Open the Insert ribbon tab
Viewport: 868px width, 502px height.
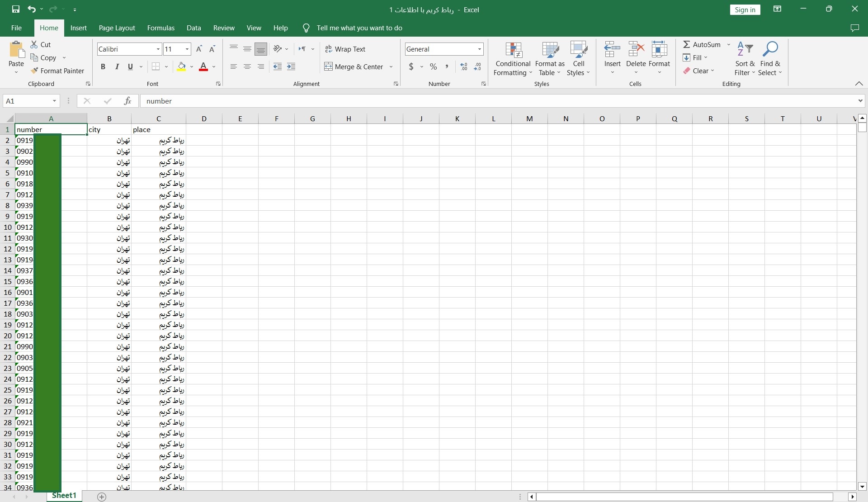(78, 28)
